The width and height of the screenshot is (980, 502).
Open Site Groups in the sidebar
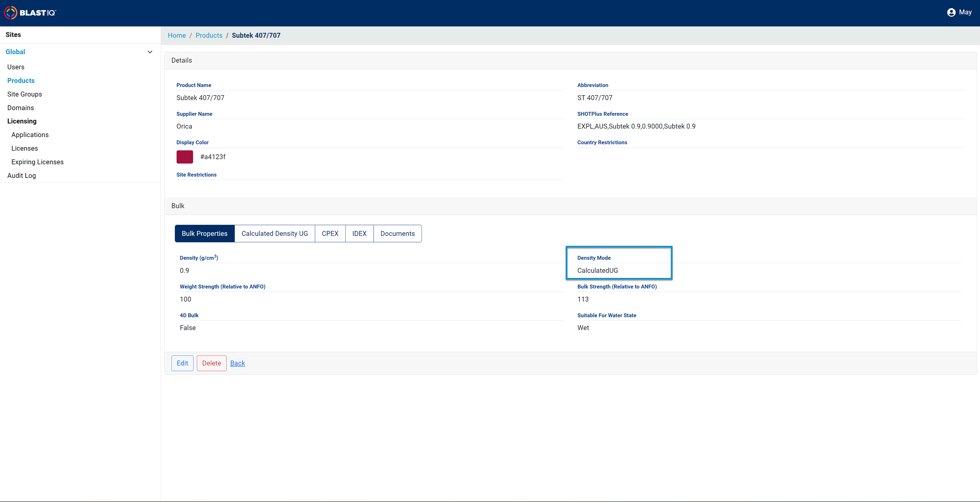pyautogui.click(x=24, y=94)
